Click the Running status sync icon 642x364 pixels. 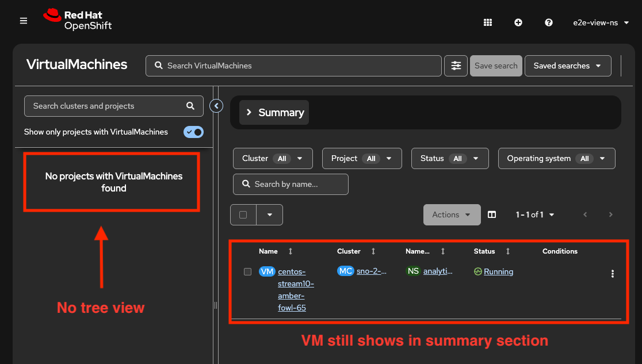point(478,271)
